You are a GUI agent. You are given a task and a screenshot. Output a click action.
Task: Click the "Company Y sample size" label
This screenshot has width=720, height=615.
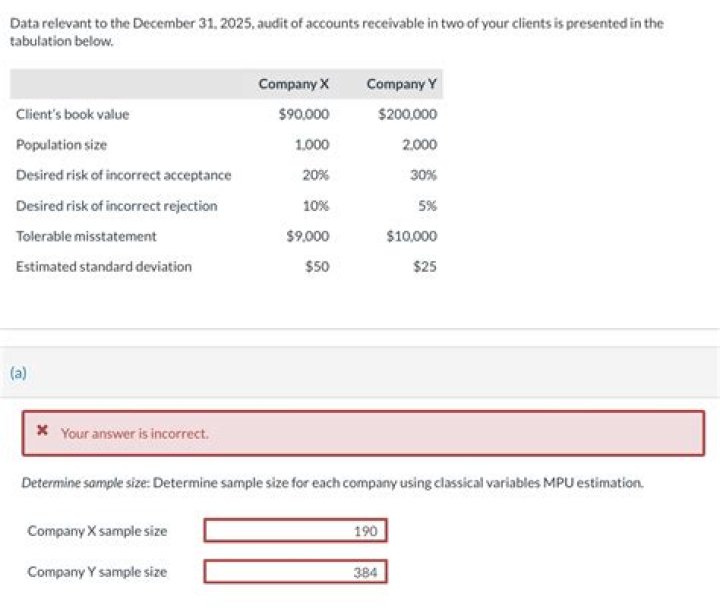click(97, 573)
